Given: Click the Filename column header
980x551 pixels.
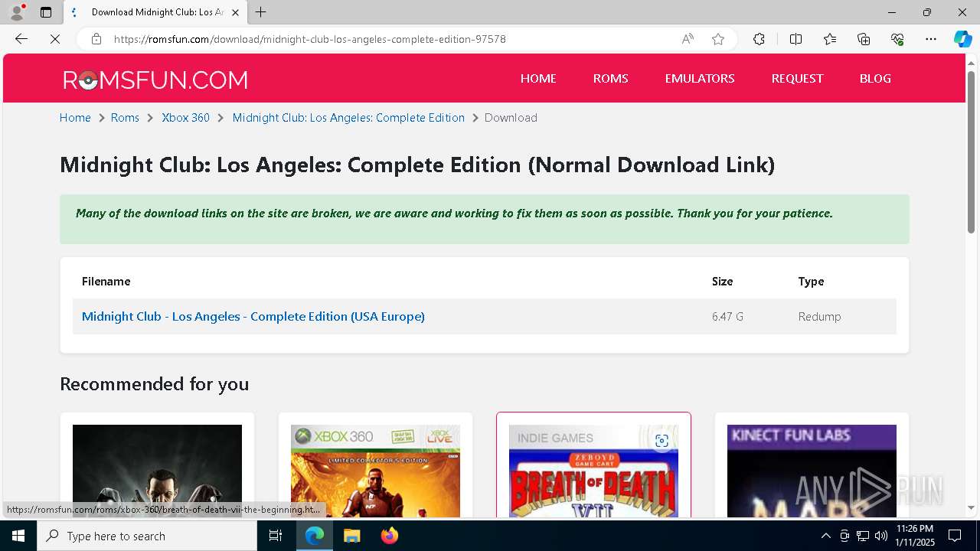Looking at the screenshot, I should pyautogui.click(x=106, y=281).
